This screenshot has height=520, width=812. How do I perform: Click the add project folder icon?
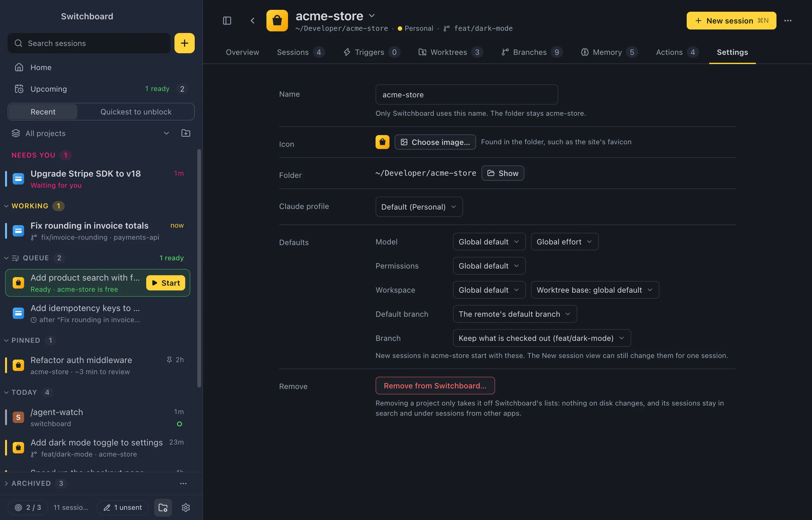tap(186, 133)
